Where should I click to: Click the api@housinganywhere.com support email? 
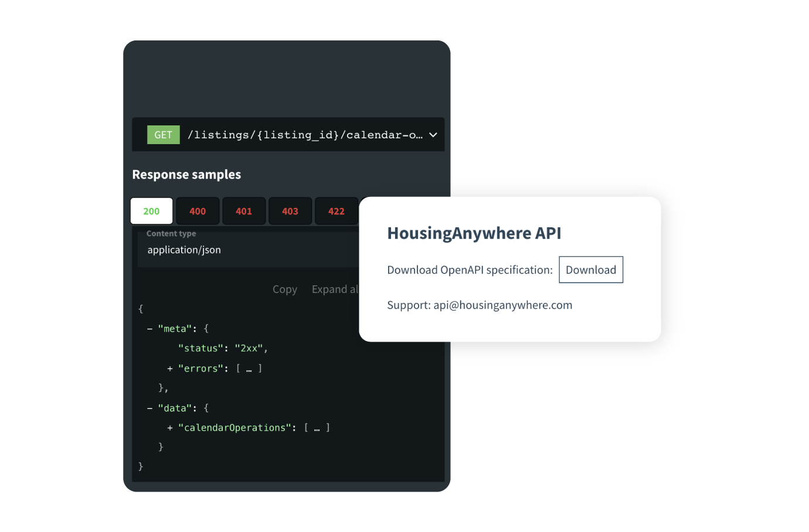pyautogui.click(x=503, y=305)
